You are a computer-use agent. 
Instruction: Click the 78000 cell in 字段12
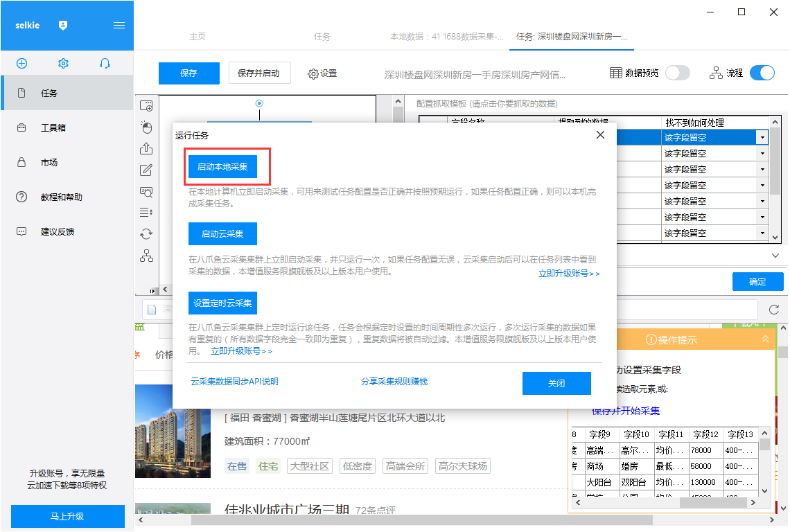click(x=705, y=450)
